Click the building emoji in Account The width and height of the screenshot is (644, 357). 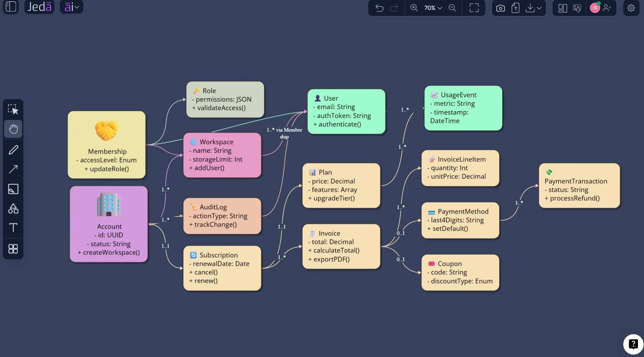(x=109, y=204)
